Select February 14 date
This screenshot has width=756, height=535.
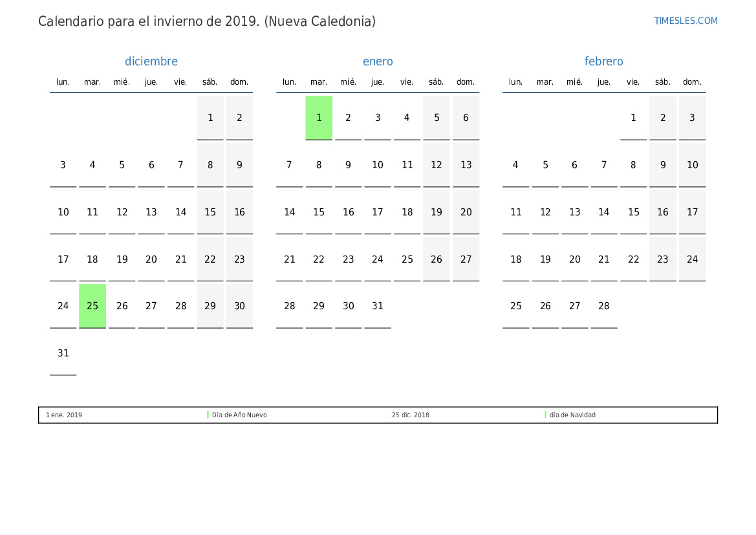(x=603, y=212)
